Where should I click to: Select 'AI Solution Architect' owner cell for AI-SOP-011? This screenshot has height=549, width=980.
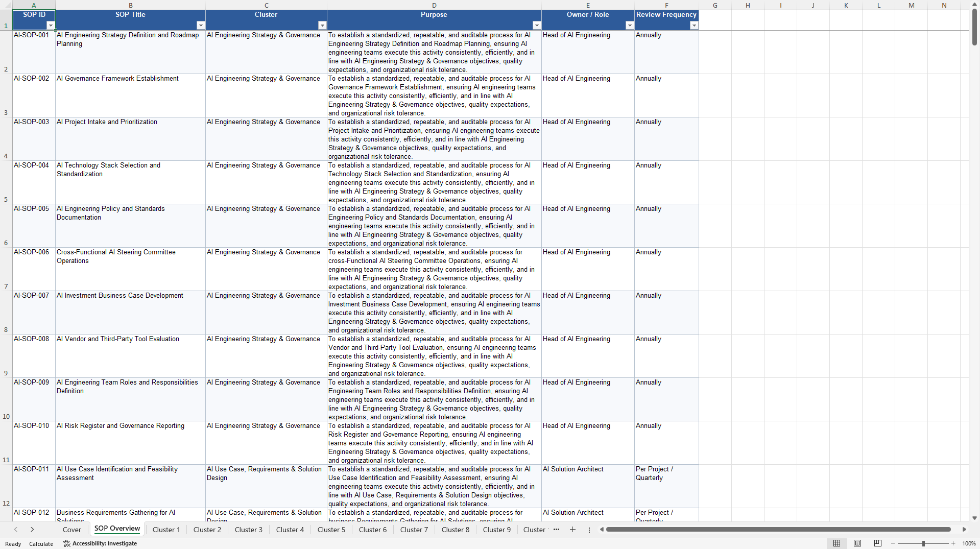(588, 486)
